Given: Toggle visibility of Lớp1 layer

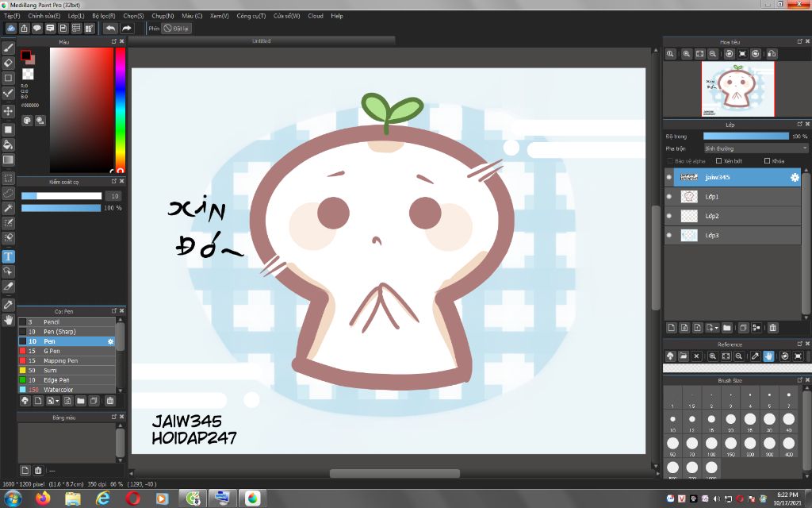Looking at the screenshot, I should pyautogui.click(x=669, y=197).
